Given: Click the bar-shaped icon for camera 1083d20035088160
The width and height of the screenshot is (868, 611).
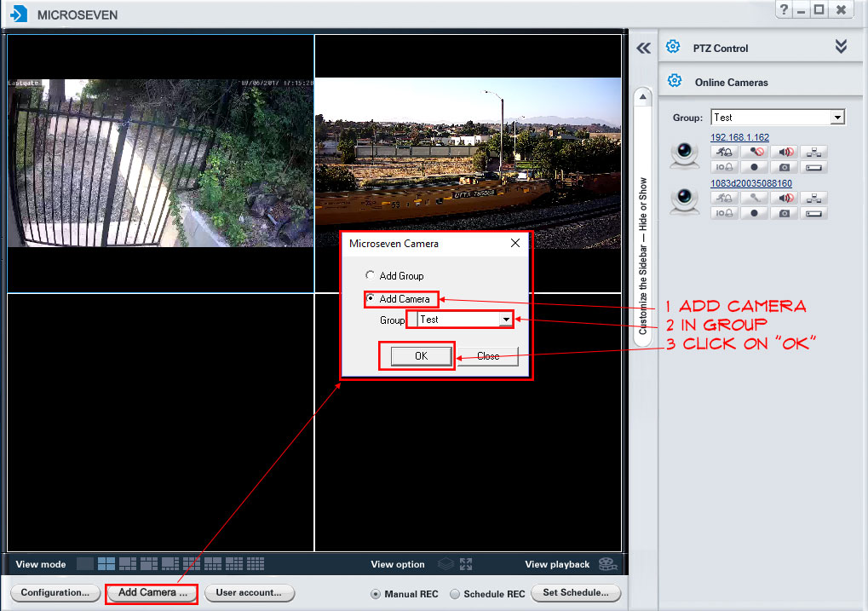Looking at the screenshot, I should pos(813,213).
